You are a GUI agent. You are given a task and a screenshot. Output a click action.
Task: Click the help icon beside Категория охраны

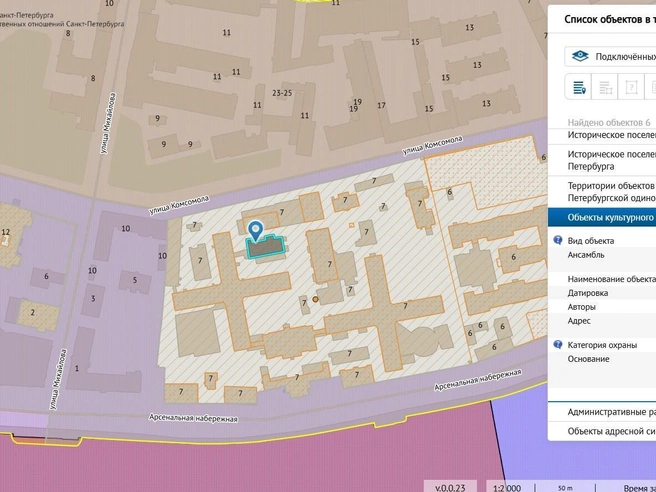pos(558,344)
